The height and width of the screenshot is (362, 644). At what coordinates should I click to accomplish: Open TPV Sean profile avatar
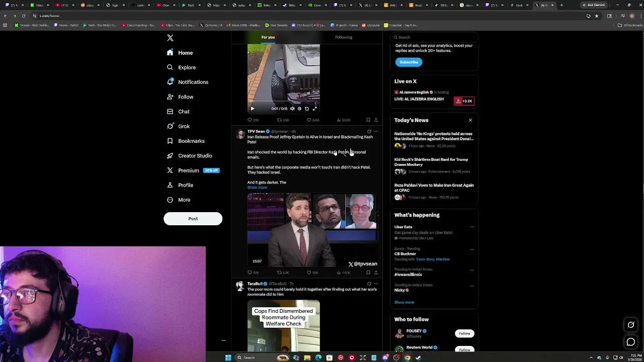pos(240,134)
